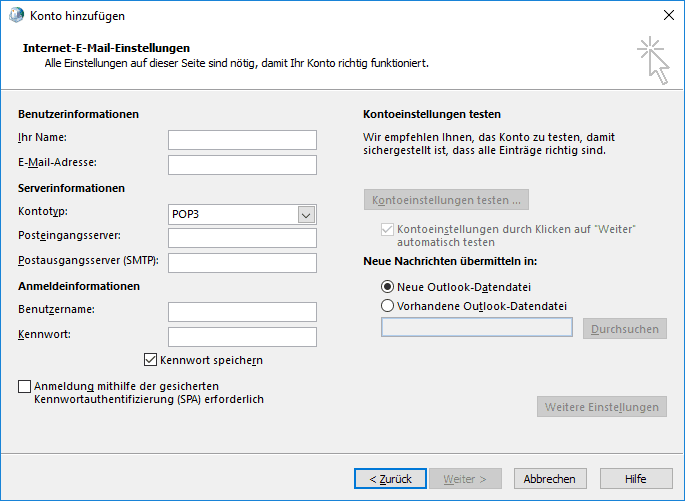Close the Konto hinzufügen dialog
The image size is (685, 501).
(x=668, y=15)
